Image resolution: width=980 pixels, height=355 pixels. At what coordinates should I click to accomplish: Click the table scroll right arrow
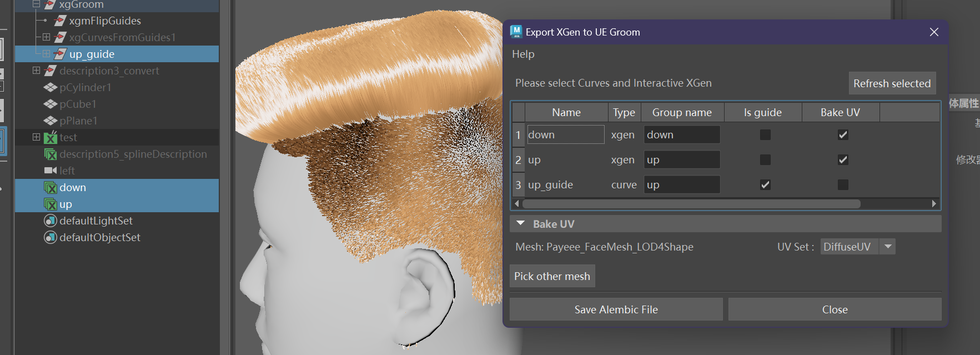(934, 204)
